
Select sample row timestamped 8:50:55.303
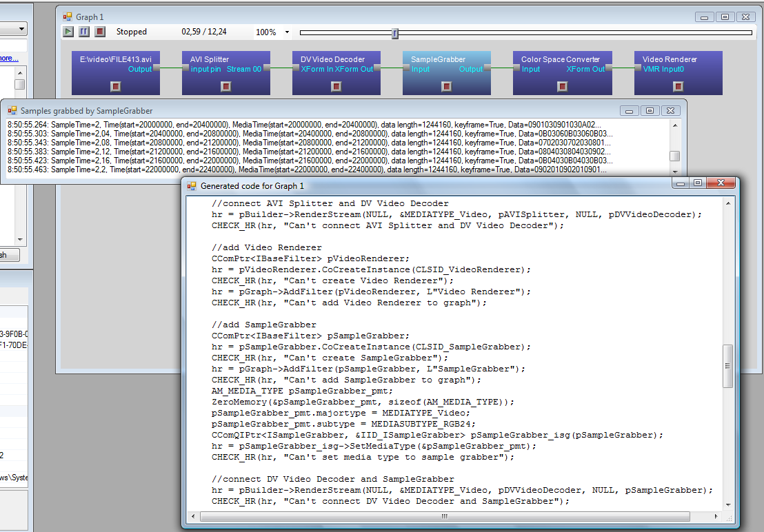[x=310, y=134]
